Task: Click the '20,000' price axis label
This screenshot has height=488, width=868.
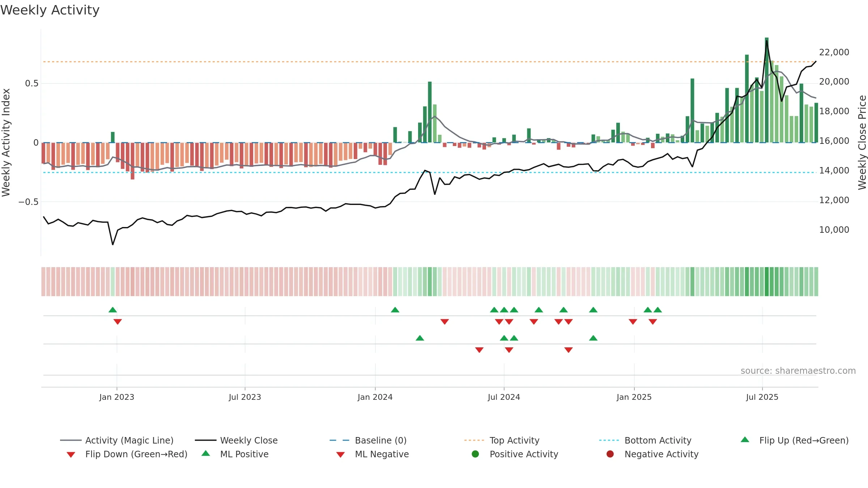Action: point(834,82)
